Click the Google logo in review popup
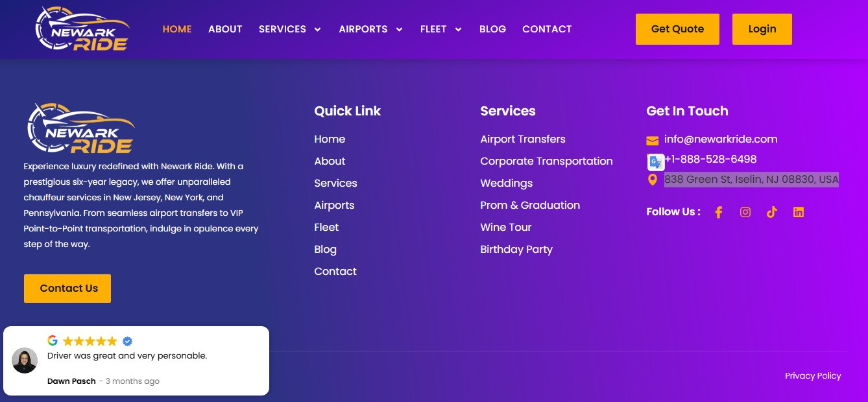Screen dimensions: 868x402 pyautogui.click(x=53, y=340)
